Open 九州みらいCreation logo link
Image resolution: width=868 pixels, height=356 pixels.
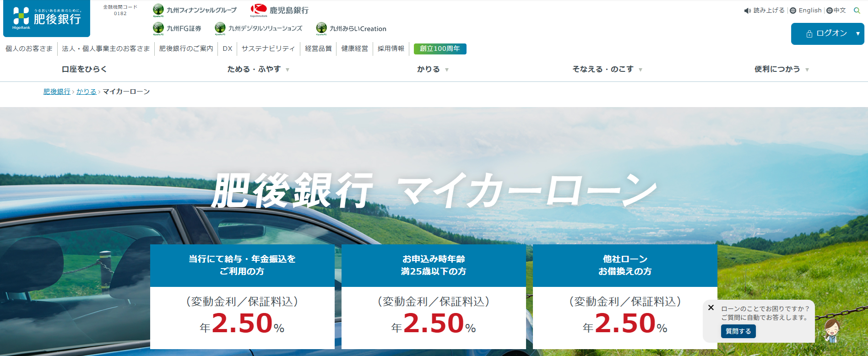pos(351,28)
